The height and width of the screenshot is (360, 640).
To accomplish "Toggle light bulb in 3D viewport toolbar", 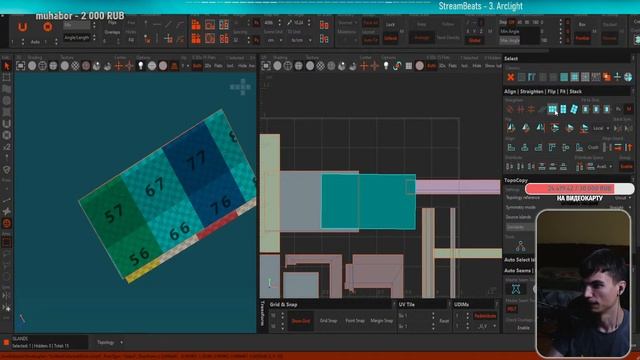I will click(140, 66).
